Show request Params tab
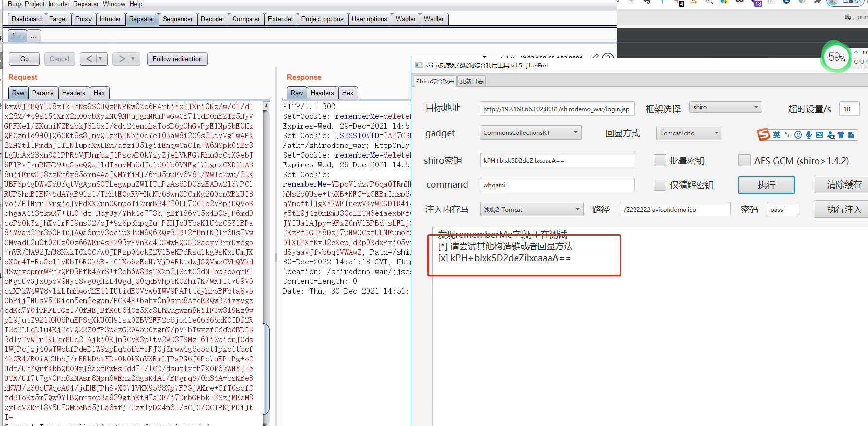 click(x=43, y=93)
